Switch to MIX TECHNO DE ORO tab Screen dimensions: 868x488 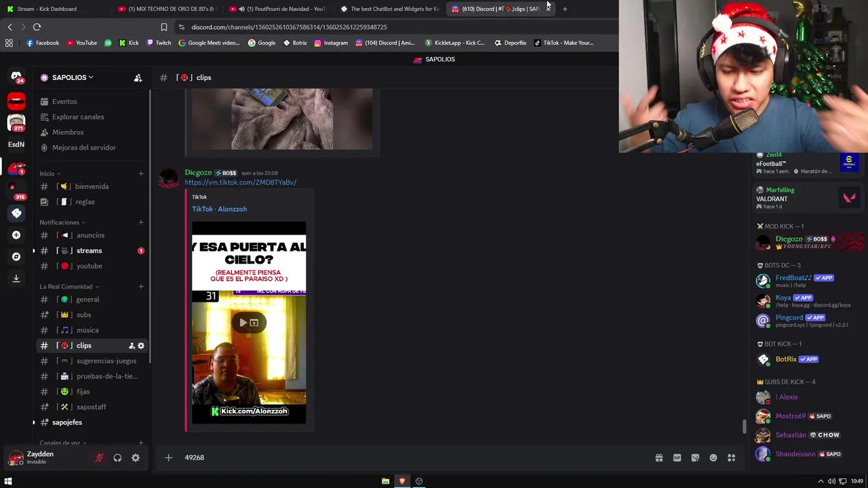(166, 9)
